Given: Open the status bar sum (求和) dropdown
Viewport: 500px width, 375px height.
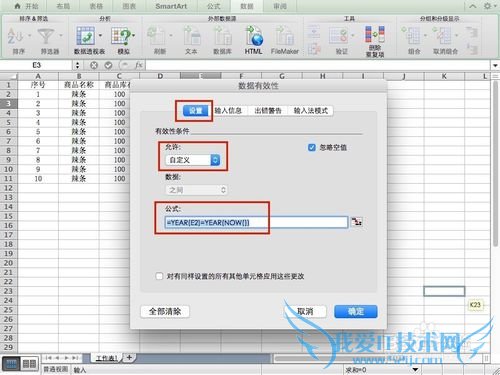Looking at the screenshot, I should pos(415,369).
